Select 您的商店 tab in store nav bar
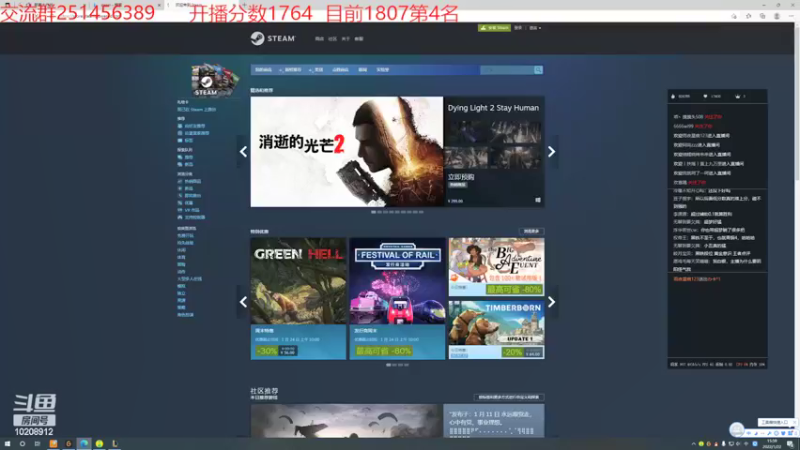This screenshot has height=450, width=800. point(263,70)
